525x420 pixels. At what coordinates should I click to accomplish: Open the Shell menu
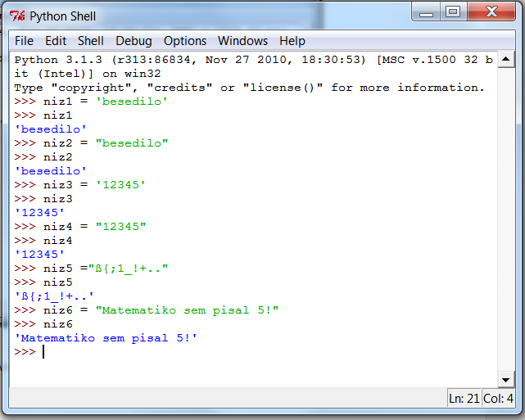(91, 41)
